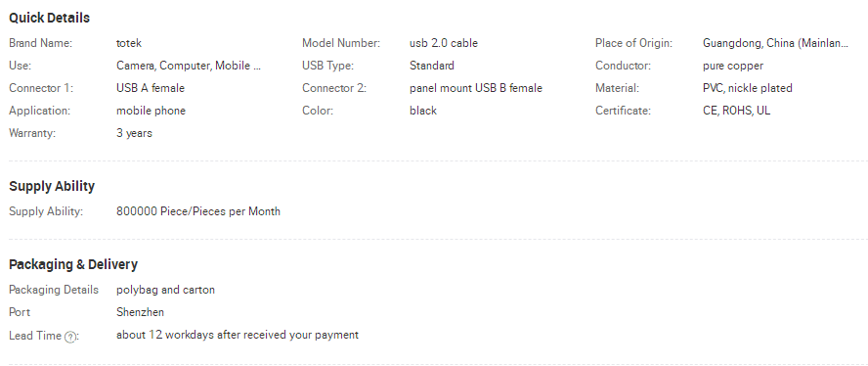Select the Packaging & Delivery heading
Image resolution: width=868 pixels, height=366 pixels.
pyautogui.click(x=73, y=264)
